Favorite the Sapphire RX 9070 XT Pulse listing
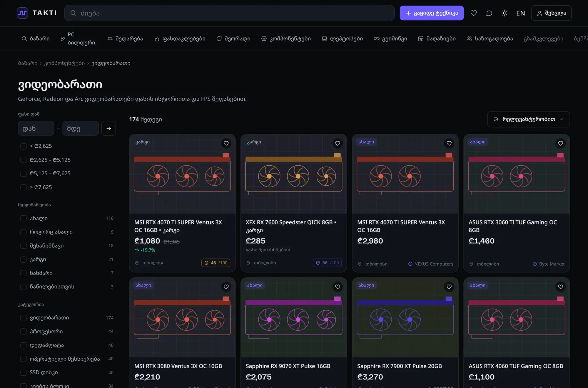588x388 pixels. coord(338,287)
